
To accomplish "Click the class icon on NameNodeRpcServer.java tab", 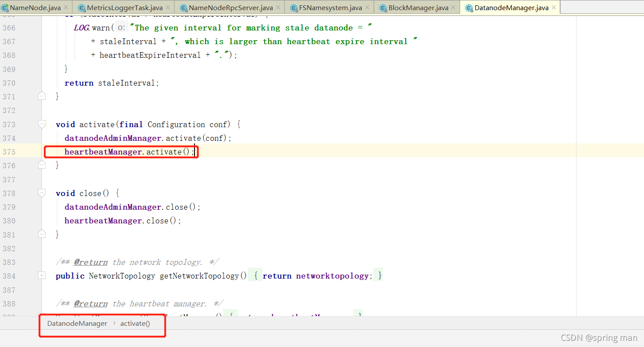I will [x=183, y=8].
